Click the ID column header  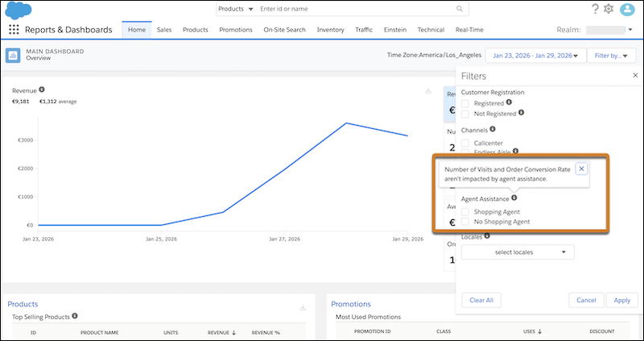pyautogui.click(x=33, y=332)
